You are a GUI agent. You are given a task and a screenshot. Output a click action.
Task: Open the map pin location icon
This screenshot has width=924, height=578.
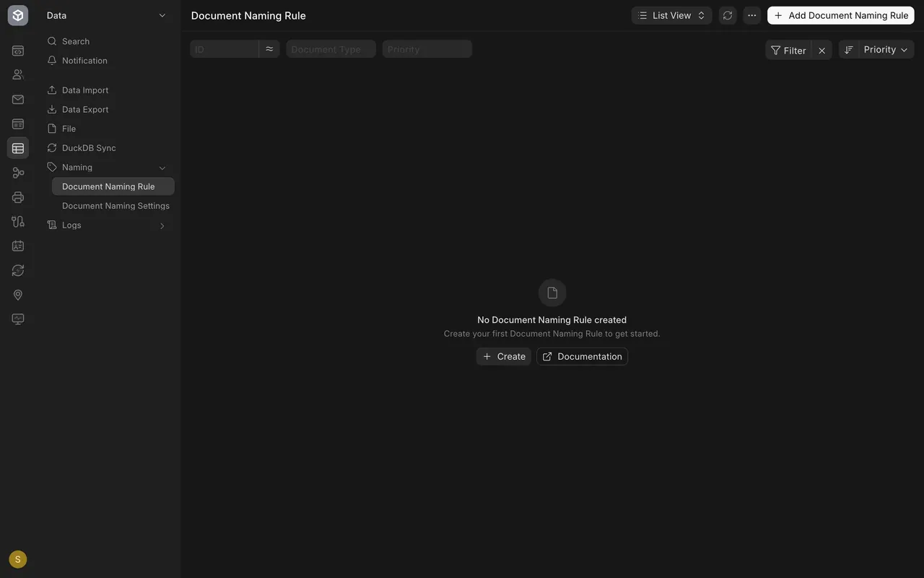(18, 295)
